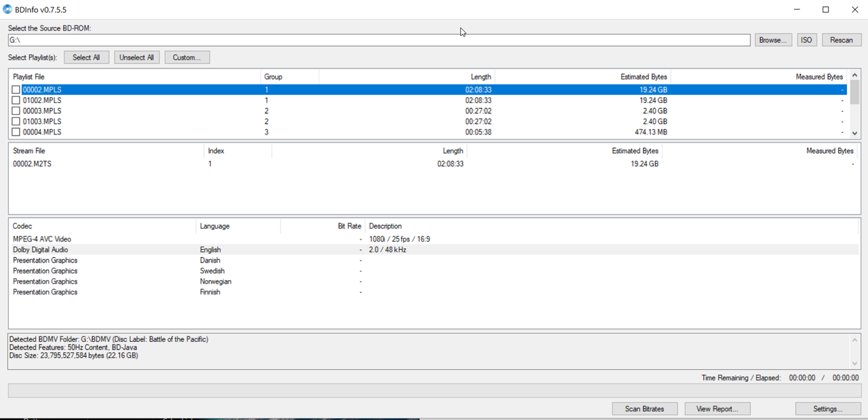Click the Rescan button
The height and width of the screenshot is (420, 868).
[842, 40]
